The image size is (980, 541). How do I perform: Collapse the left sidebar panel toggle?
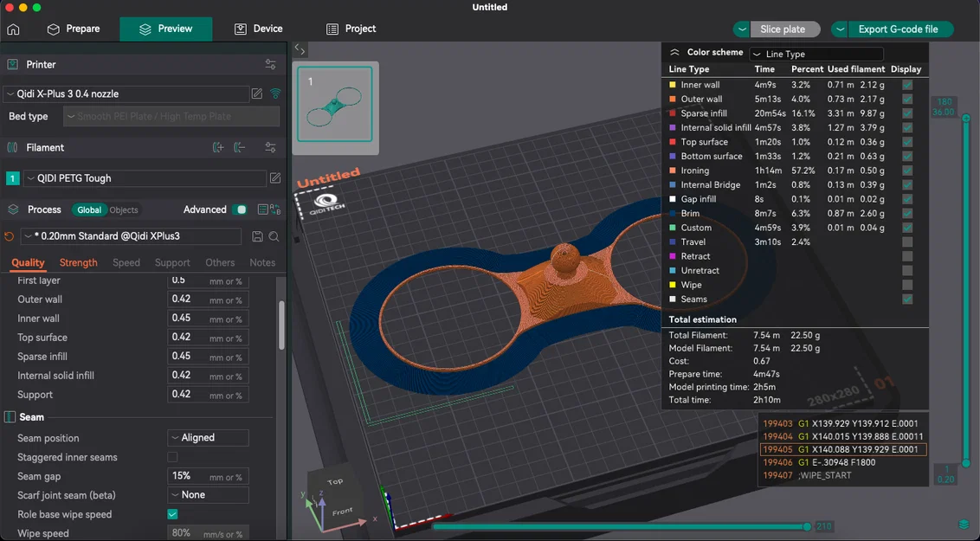[300, 49]
